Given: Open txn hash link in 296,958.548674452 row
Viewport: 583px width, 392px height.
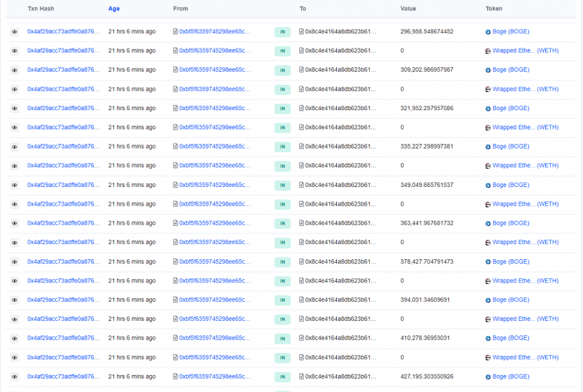Looking at the screenshot, I should (x=63, y=31).
